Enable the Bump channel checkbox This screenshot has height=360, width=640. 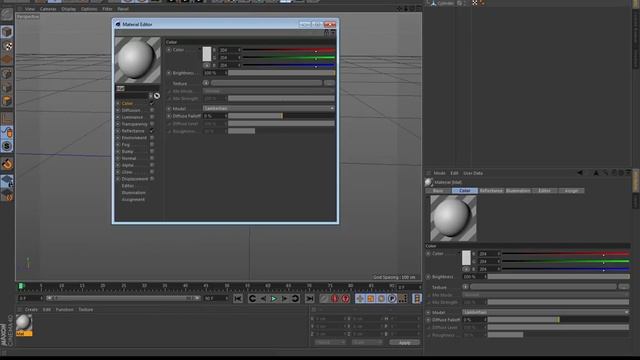coord(152,151)
